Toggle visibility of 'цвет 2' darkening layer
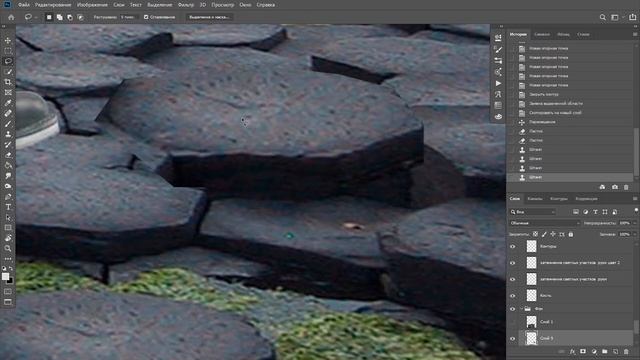 pos(513,263)
